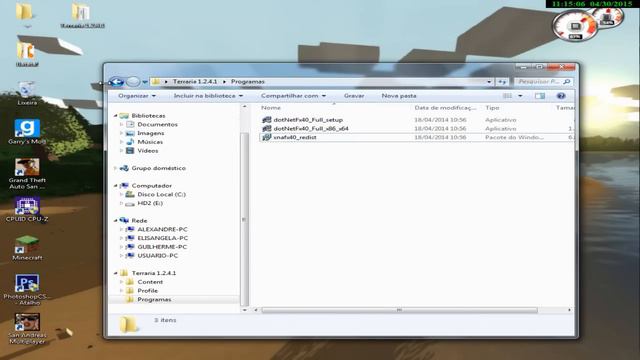Image resolution: width=640 pixels, height=360 pixels.
Task: Open the view options dropdown arrow
Action: click(520, 96)
